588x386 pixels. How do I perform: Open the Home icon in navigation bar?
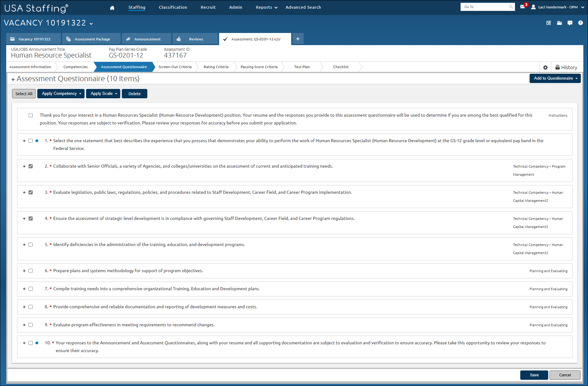coord(112,7)
